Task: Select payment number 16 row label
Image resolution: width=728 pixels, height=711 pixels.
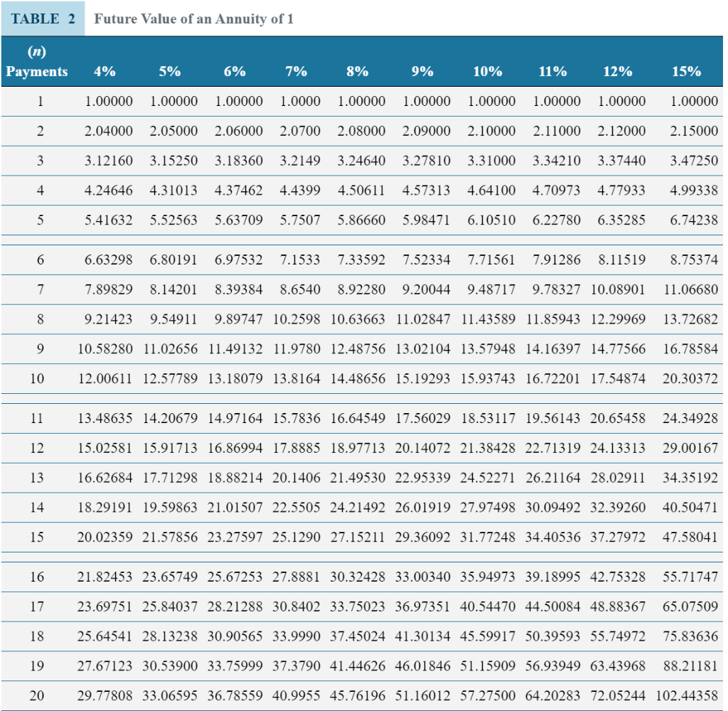Action: tap(37, 577)
